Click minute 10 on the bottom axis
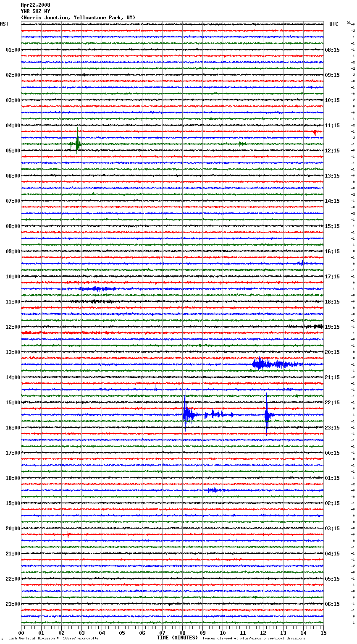The image size is (357, 644). [x=223, y=633]
